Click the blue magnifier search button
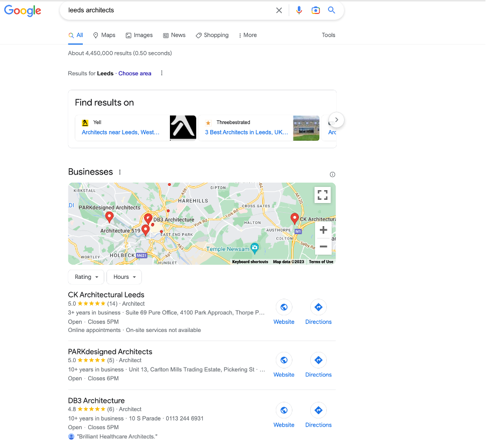The height and width of the screenshot is (448, 486). (x=332, y=10)
